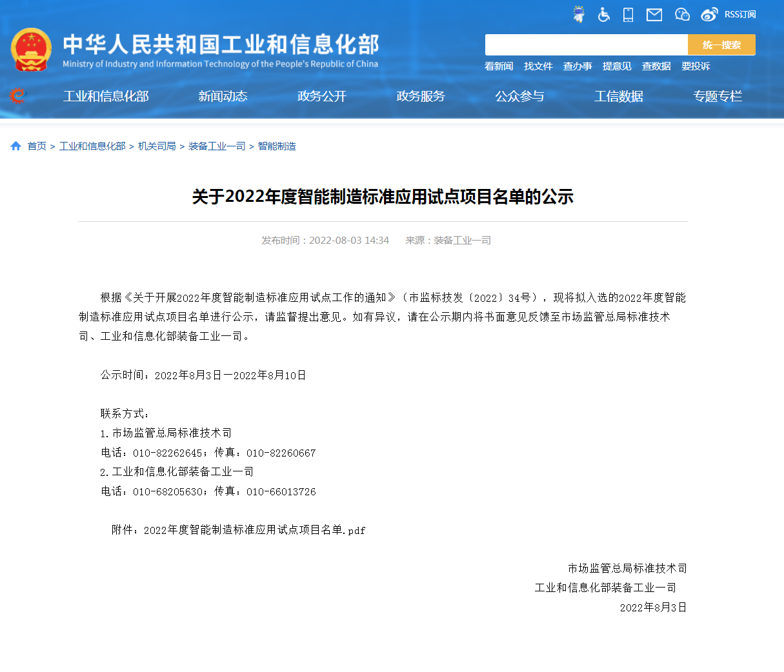This screenshot has height=672, width=784.
Task: Go to 机关司局 in the breadcrumb
Action: point(157,146)
